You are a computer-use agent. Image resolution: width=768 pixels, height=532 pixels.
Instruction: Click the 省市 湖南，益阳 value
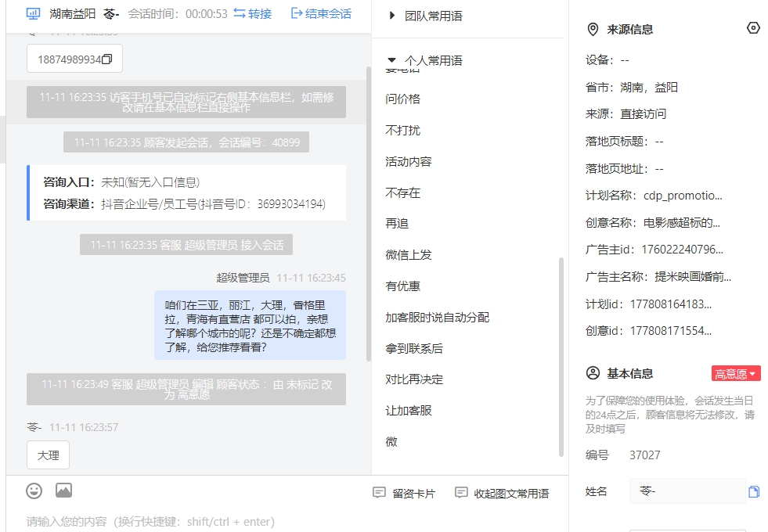point(649,88)
